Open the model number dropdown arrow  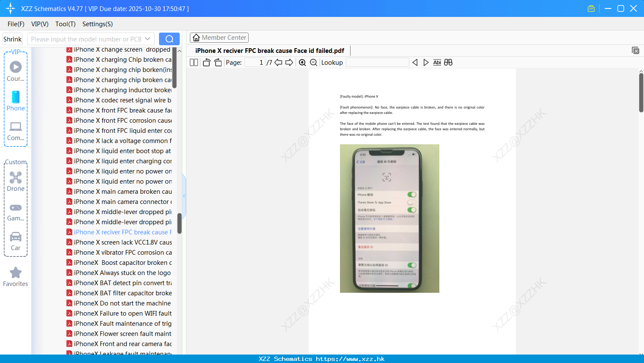(x=148, y=39)
